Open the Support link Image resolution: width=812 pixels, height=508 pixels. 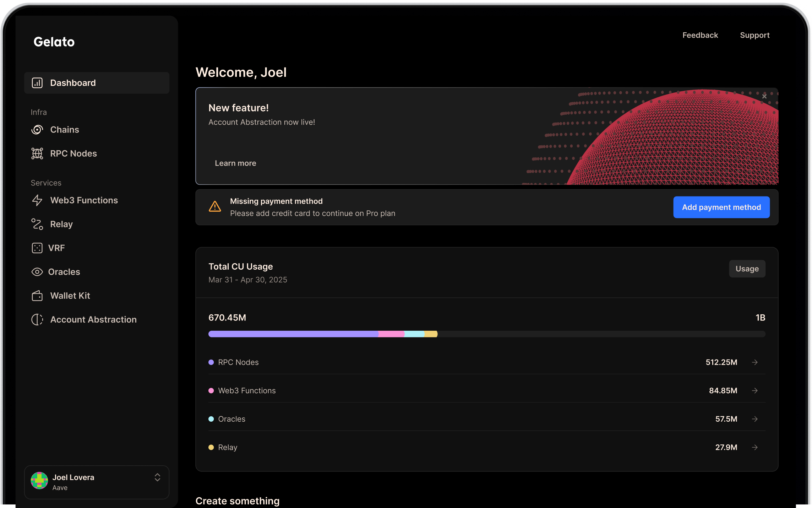point(755,35)
